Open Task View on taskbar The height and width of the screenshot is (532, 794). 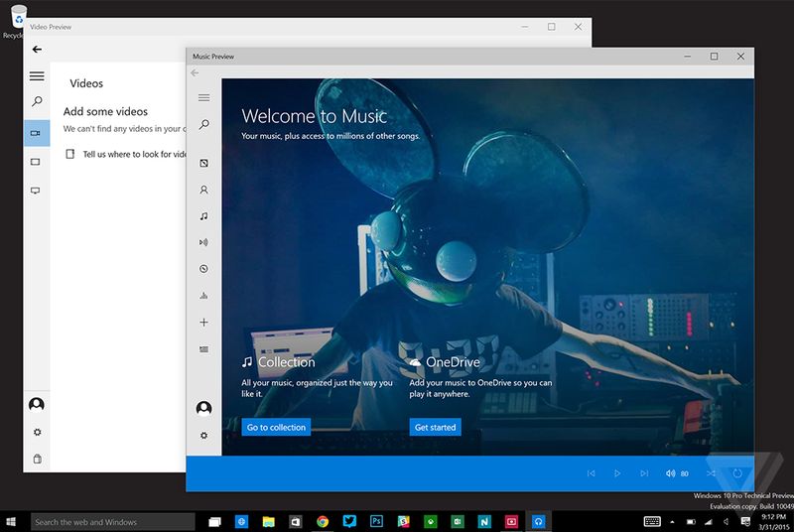point(214,522)
